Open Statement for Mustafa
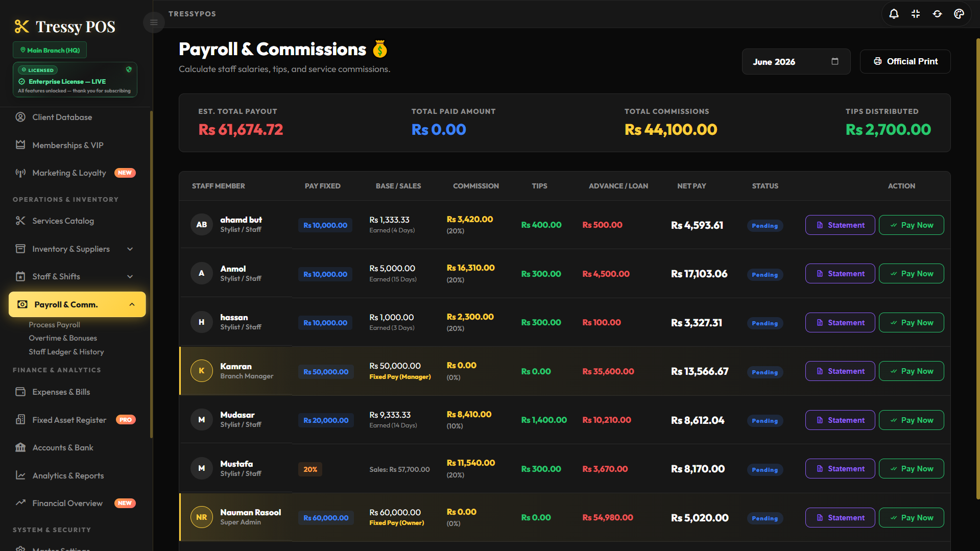Screen dimensions: 980x551 click(840, 469)
